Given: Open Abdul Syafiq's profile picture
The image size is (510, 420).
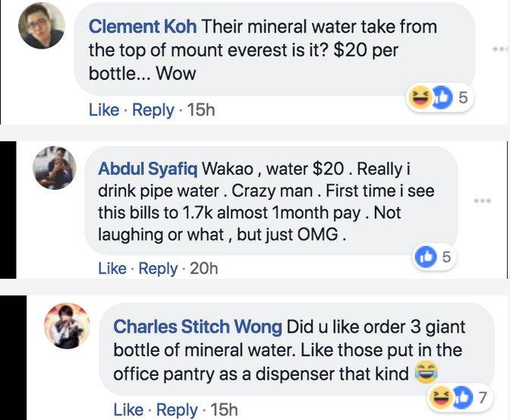Looking at the screenshot, I should (x=55, y=167).
